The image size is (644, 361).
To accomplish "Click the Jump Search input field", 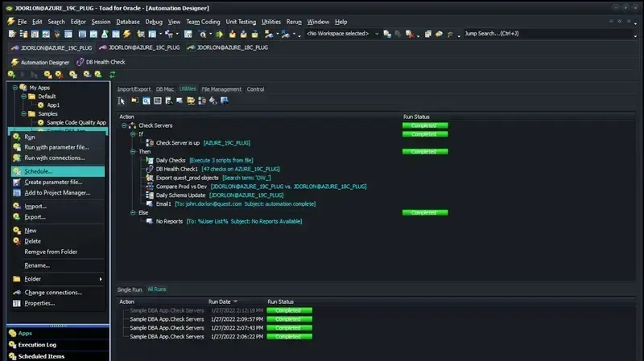I will [x=548, y=34].
